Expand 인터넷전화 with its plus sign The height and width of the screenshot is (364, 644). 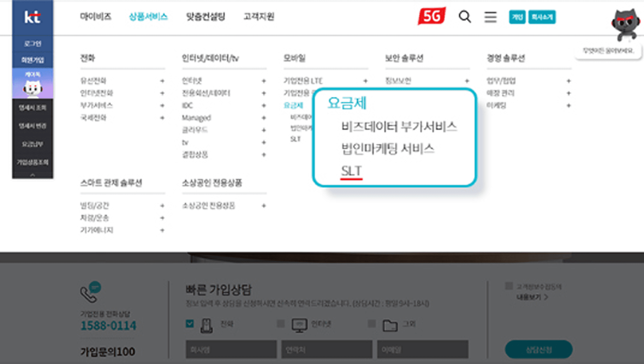162,93
